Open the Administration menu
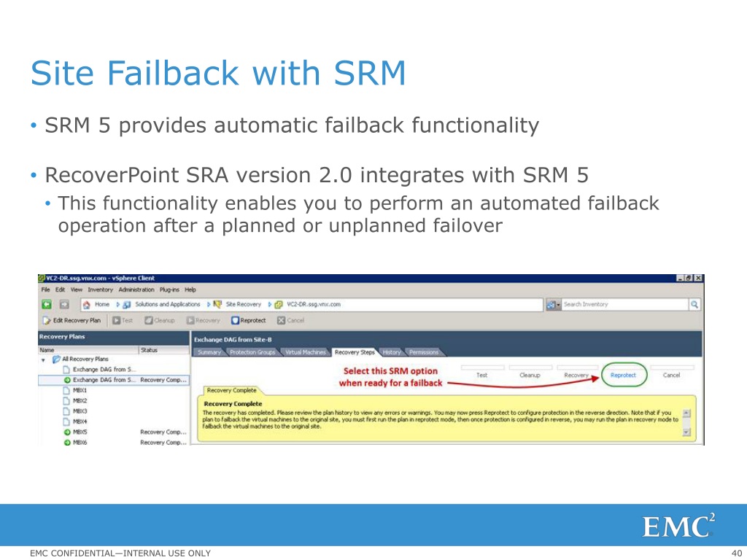The image size is (747, 560). (x=136, y=289)
